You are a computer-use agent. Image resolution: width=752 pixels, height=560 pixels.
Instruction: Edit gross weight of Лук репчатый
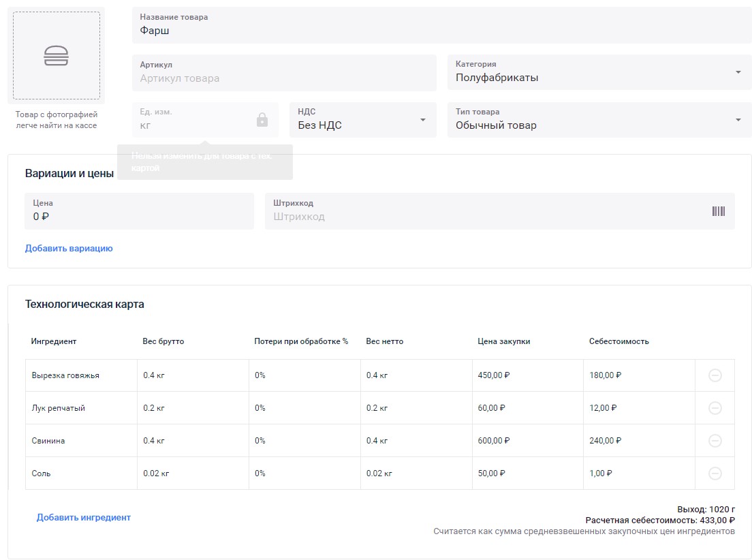pyautogui.click(x=193, y=408)
